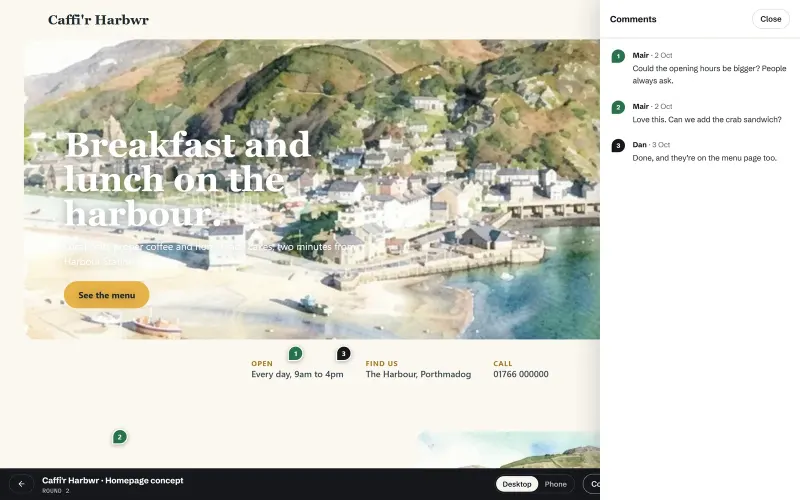Open Mair's comment about opening hours
The width and height of the screenshot is (800, 500).
coord(699,68)
